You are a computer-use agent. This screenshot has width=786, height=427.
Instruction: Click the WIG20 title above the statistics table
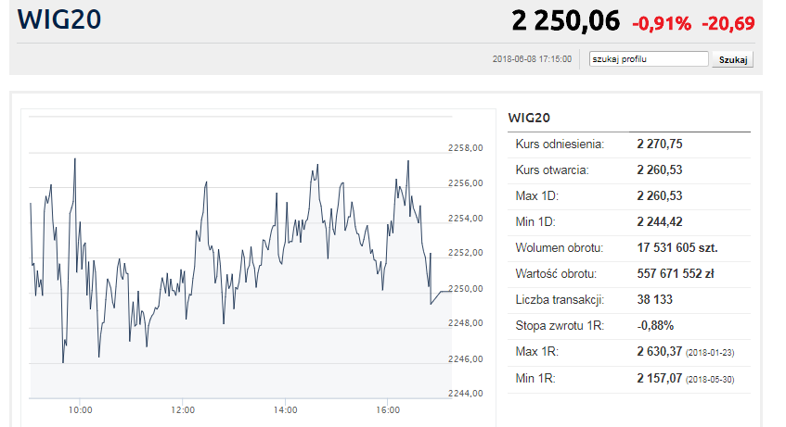point(529,118)
